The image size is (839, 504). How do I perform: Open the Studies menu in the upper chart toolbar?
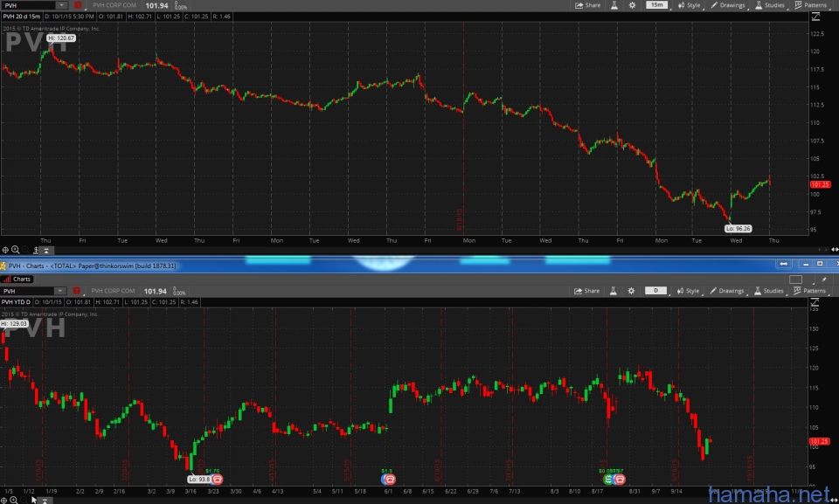tap(770, 5)
